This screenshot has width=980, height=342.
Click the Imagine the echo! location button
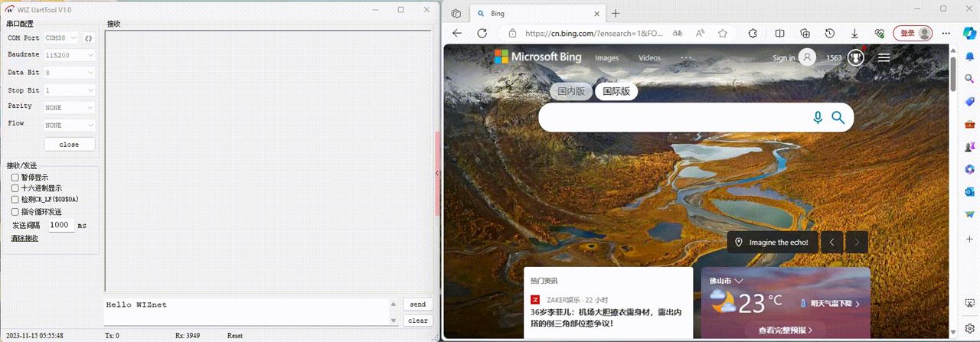772,243
